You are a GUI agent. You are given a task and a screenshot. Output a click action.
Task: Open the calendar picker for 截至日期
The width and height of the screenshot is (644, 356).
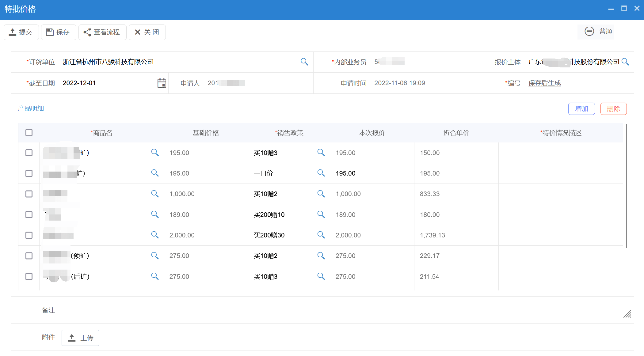(162, 83)
